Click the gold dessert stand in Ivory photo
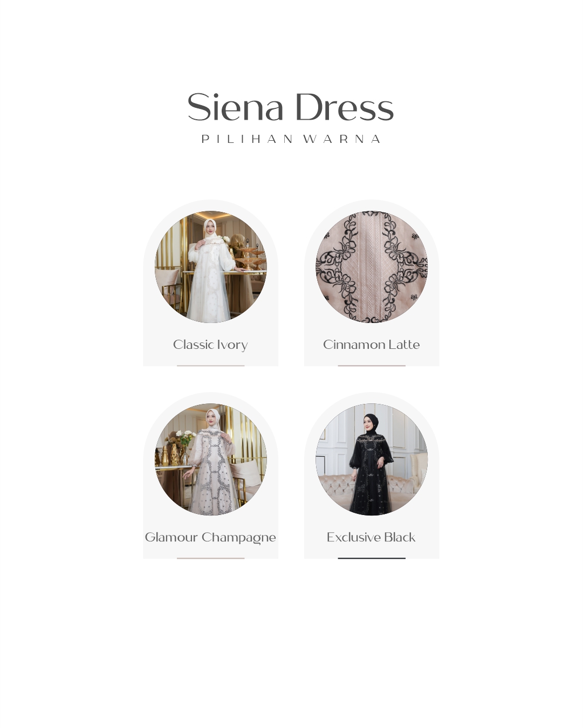Image resolution: width=583 pixels, height=728 pixels. [x=249, y=257]
